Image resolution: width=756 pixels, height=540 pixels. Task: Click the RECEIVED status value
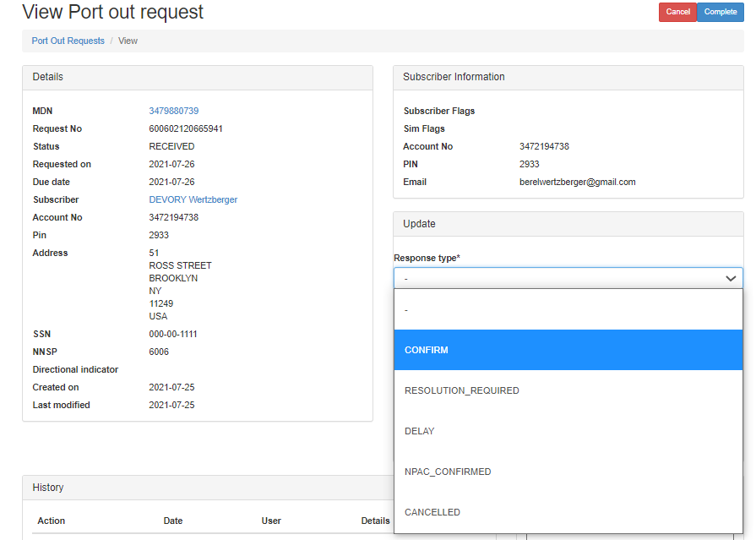click(x=171, y=147)
